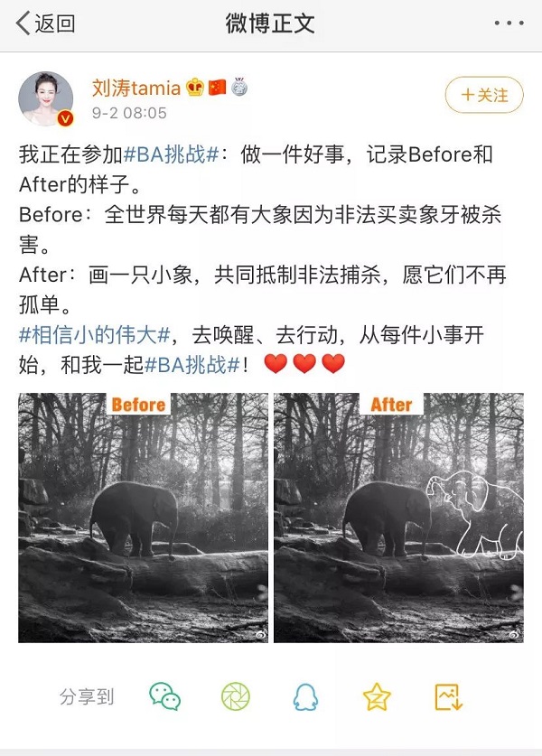Open first #BA挑战# hashtag link
Viewport: 542px width, 756px height.
(172, 154)
